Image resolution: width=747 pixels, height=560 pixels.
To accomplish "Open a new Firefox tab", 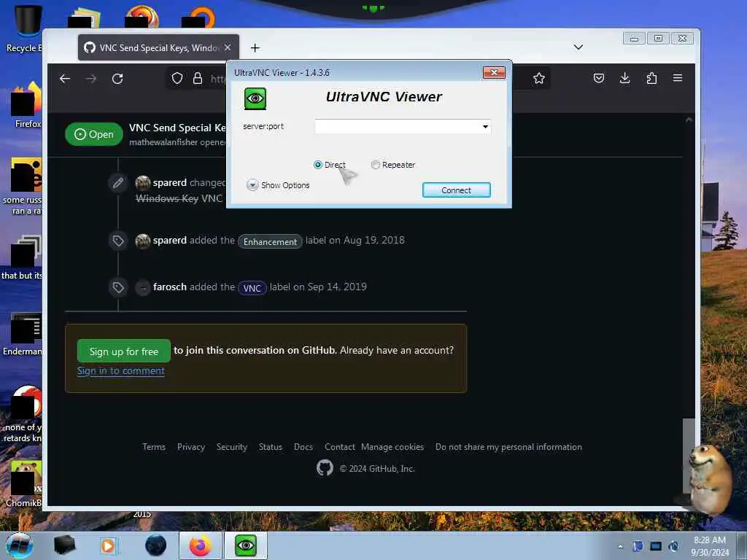I will coord(255,47).
